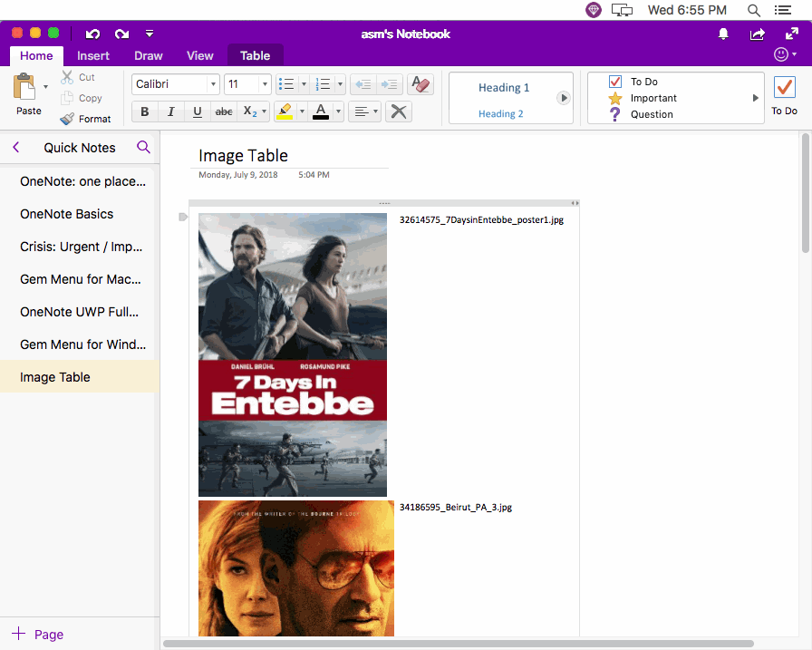
Task: Open the font size dropdown arrow
Action: pyautogui.click(x=265, y=84)
